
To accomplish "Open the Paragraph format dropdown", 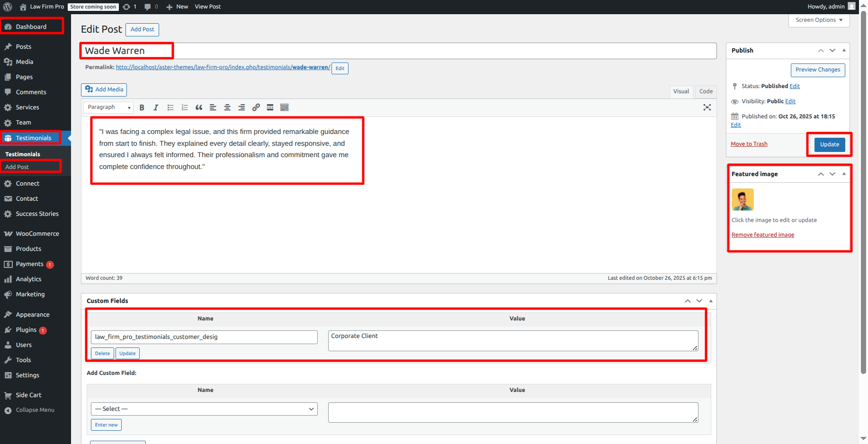I will coord(108,107).
